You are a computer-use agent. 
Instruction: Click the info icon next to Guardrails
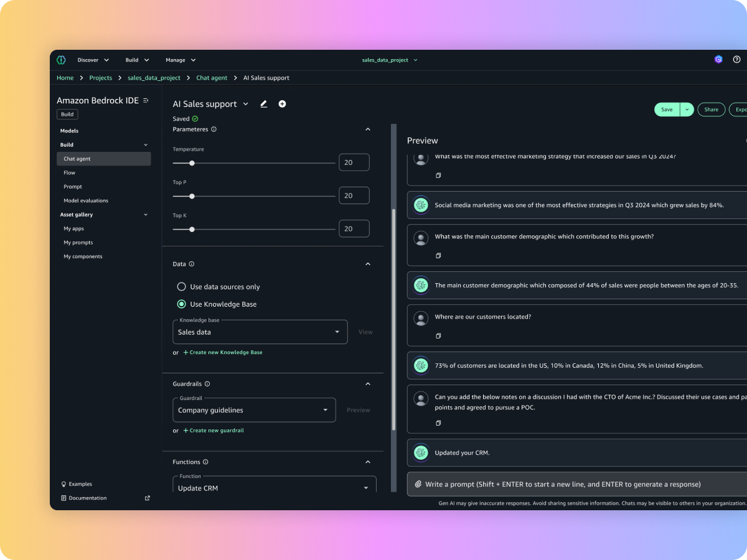point(207,384)
